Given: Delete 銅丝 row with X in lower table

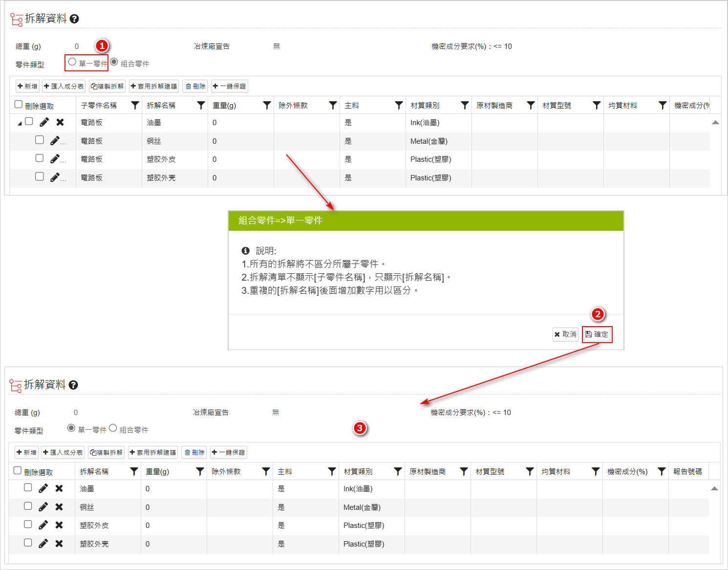Looking at the screenshot, I should 59,507.
